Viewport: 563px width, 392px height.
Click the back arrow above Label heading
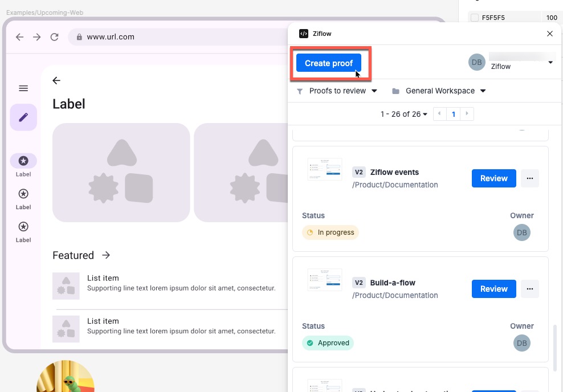pyautogui.click(x=56, y=81)
